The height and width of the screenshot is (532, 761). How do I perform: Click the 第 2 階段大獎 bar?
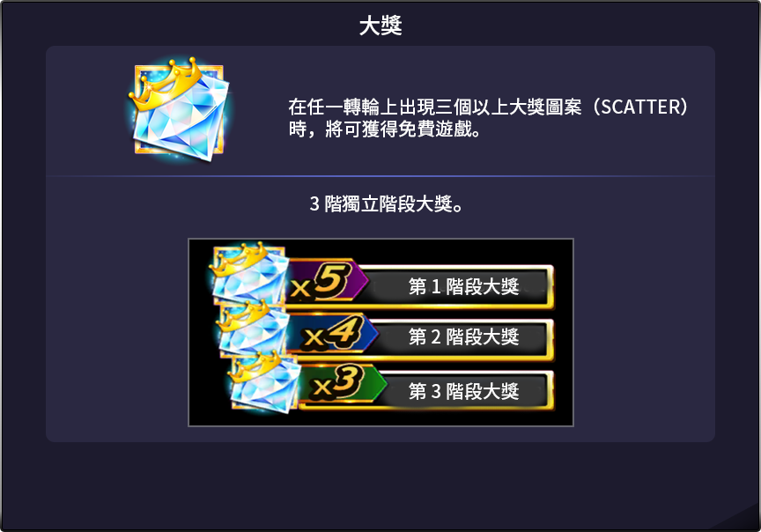point(463,336)
